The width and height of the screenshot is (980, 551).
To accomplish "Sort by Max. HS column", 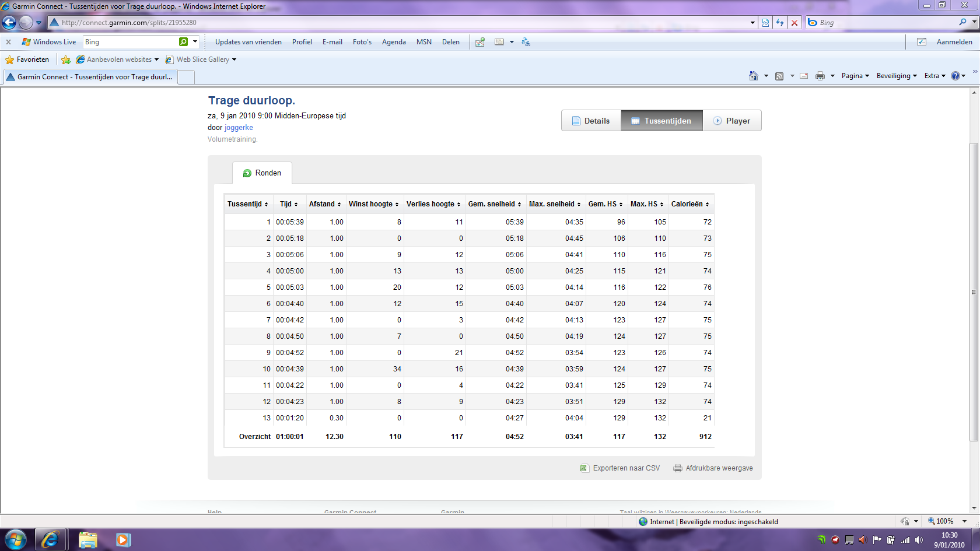I will pyautogui.click(x=647, y=204).
